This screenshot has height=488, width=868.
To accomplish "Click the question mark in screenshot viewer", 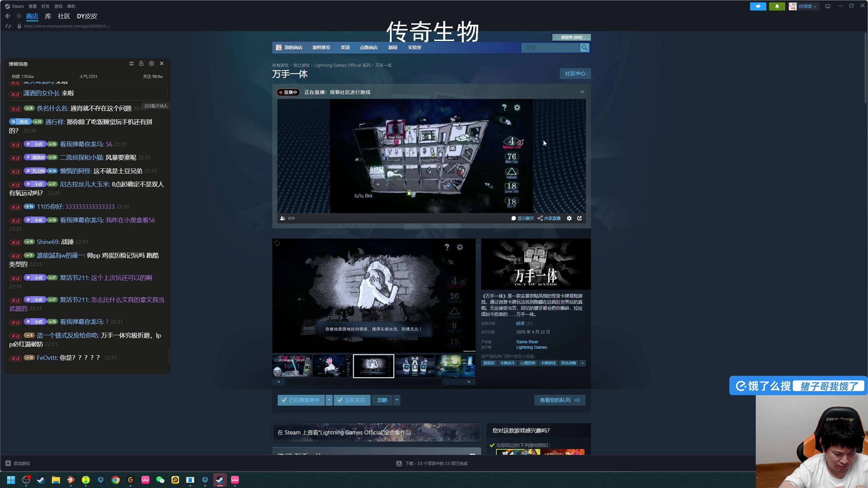I will pyautogui.click(x=447, y=247).
